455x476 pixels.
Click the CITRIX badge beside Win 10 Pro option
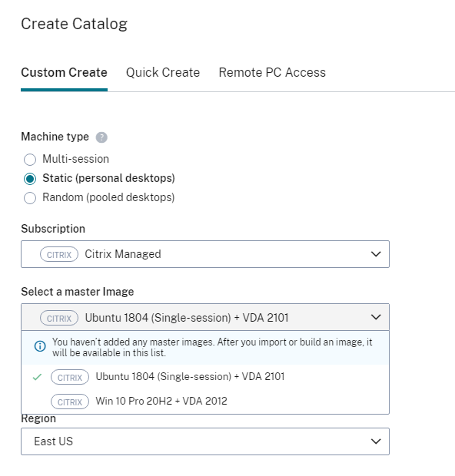pos(70,402)
